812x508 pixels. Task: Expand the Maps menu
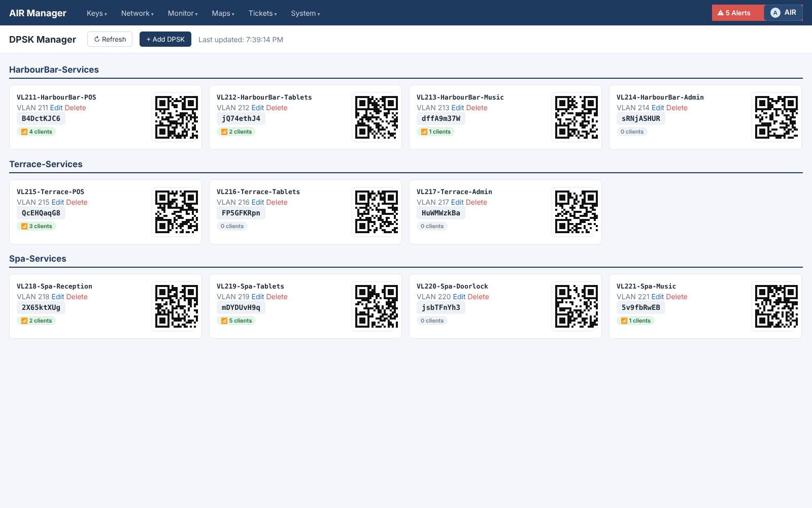click(x=223, y=13)
